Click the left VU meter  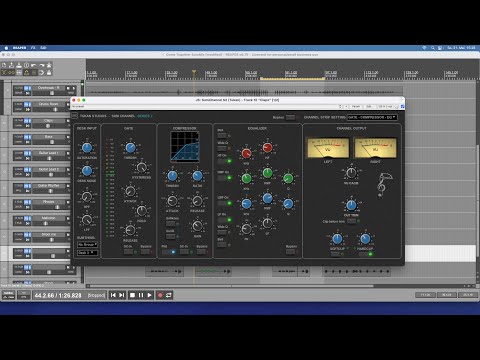click(328, 148)
